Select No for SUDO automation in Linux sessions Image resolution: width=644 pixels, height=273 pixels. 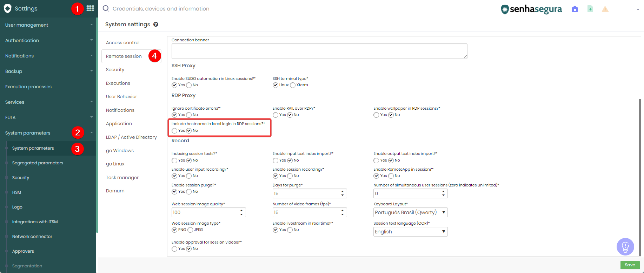pyautogui.click(x=189, y=85)
